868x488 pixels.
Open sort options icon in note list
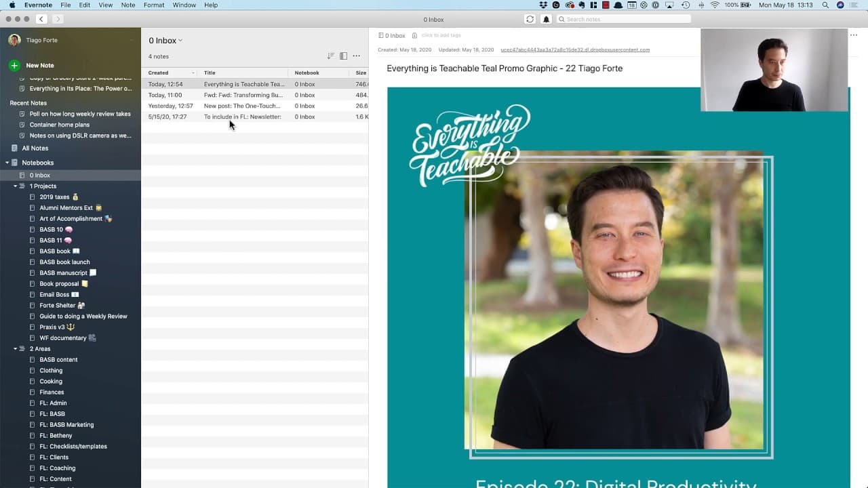point(331,56)
